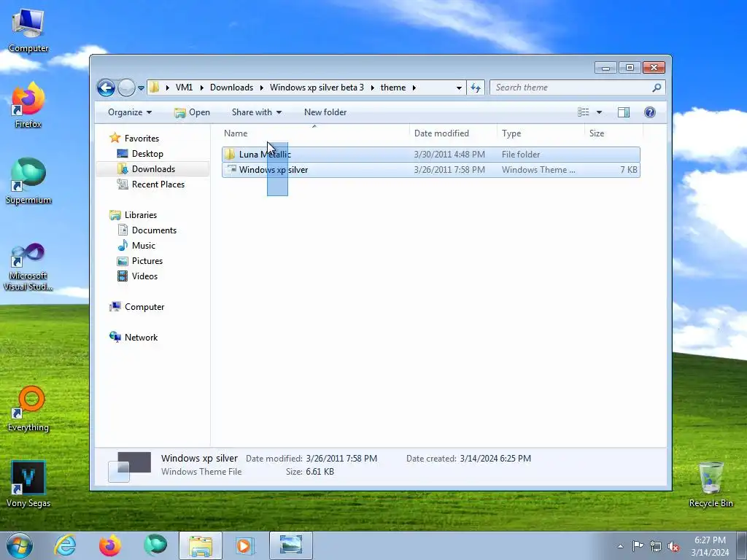The height and width of the screenshot is (560, 747).
Task: Click Downloads in the address breadcrumb
Action: point(231,87)
